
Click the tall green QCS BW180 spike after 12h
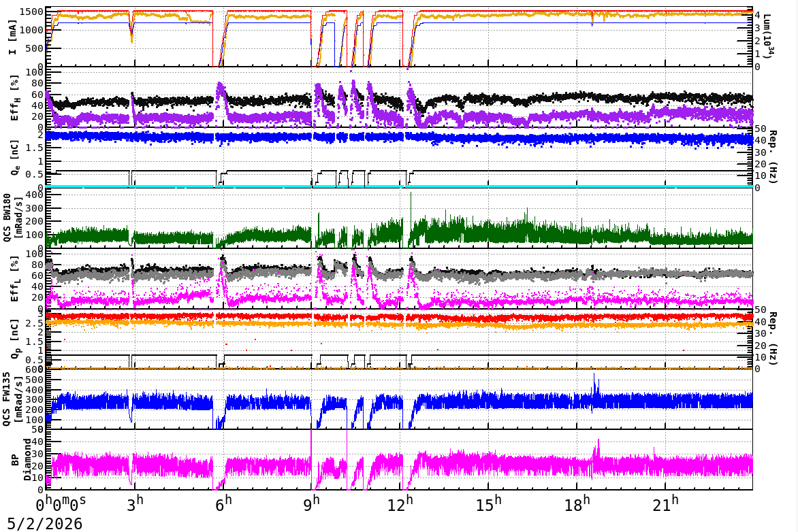[411, 214]
